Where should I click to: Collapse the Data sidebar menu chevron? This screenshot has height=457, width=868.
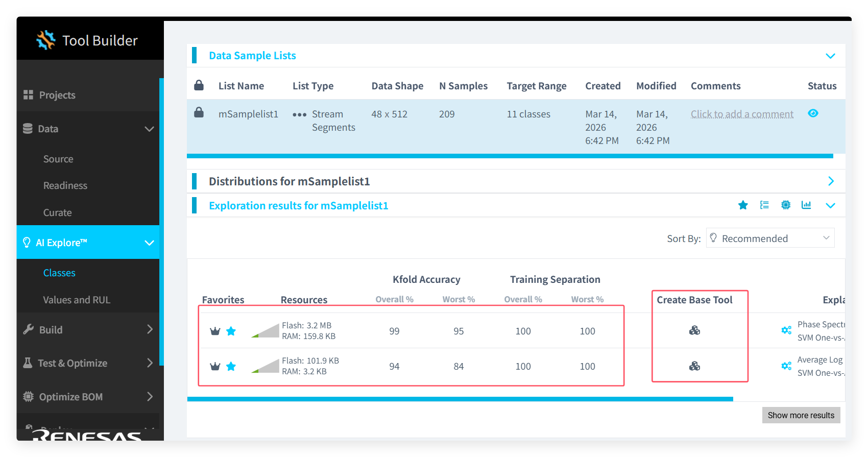[149, 129]
